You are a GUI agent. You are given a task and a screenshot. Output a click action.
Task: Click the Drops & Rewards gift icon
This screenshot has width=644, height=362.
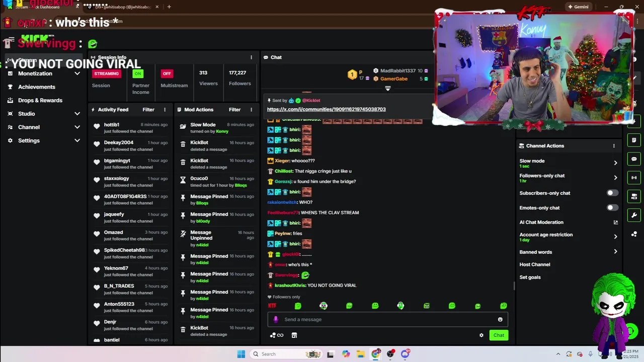coord(10,101)
